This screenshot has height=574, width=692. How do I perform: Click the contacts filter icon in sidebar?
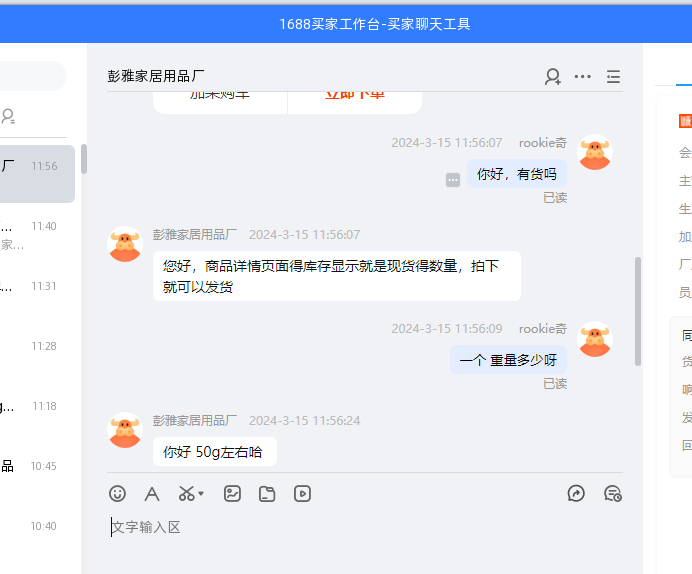coord(8,116)
